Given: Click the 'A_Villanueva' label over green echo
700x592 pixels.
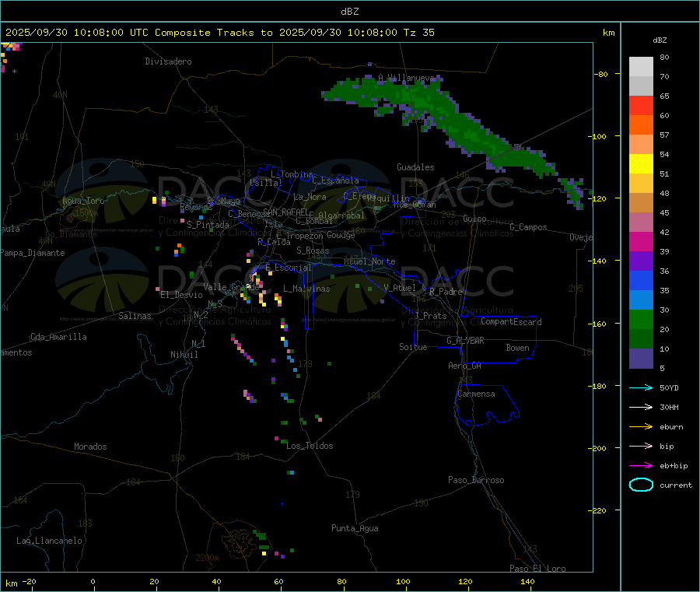Looking at the screenshot, I should point(406,78).
